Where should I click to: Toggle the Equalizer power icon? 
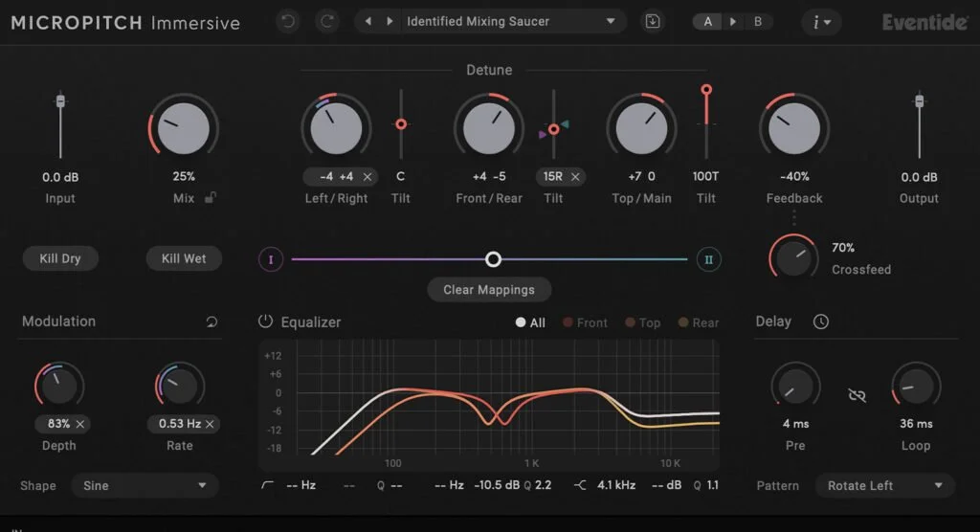(265, 321)
